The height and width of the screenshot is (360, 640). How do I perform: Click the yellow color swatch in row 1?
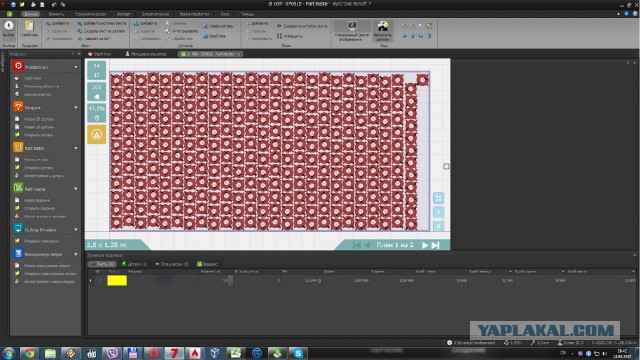click(117, 280)
